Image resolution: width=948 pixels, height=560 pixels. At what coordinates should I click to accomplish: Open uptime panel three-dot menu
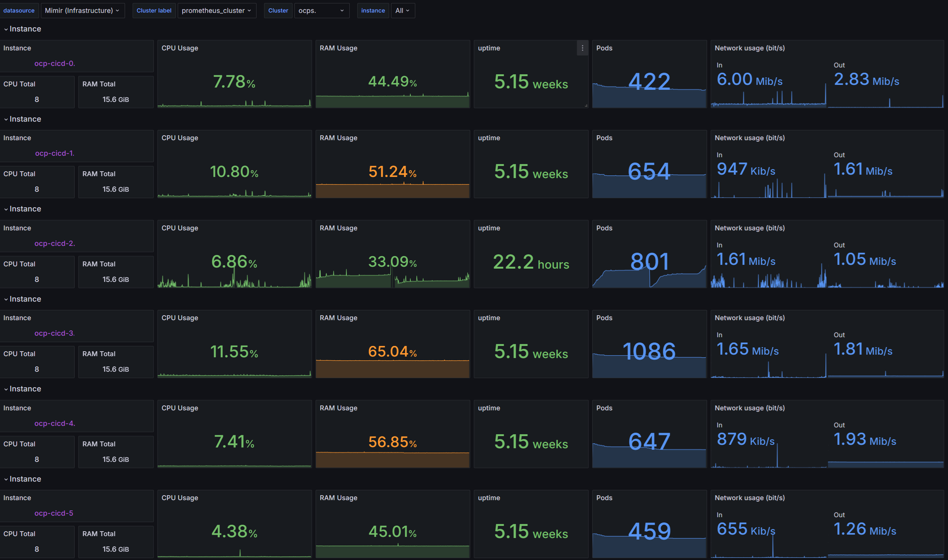582,48
